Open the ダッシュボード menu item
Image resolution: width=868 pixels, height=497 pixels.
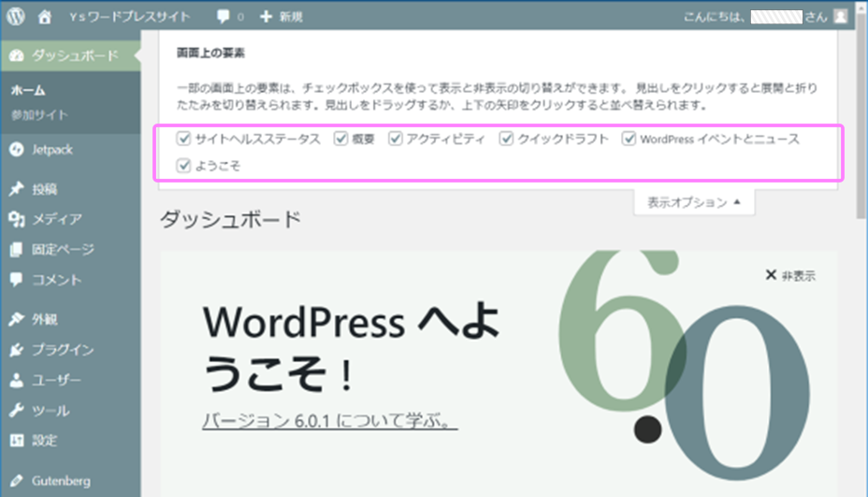70,55
